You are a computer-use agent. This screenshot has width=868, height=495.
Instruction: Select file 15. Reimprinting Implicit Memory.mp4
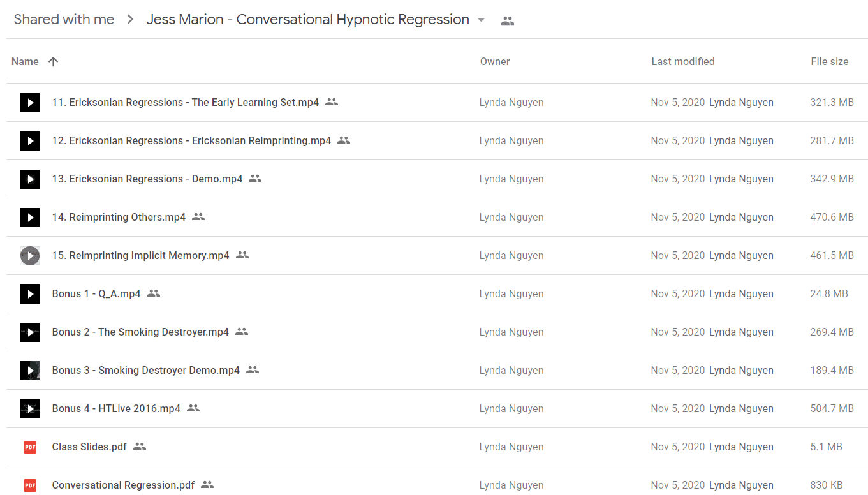[x=141, y=255]
